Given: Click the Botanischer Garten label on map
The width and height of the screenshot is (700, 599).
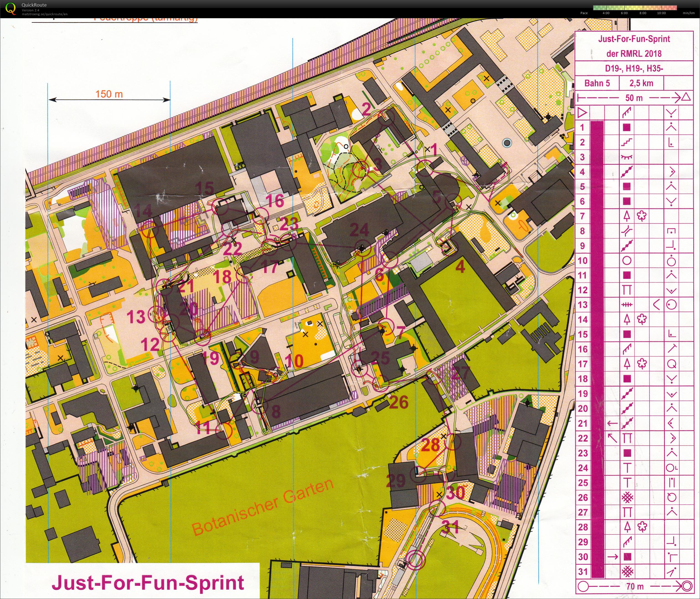Looking at the screenshot, I should tap(263, 507).
